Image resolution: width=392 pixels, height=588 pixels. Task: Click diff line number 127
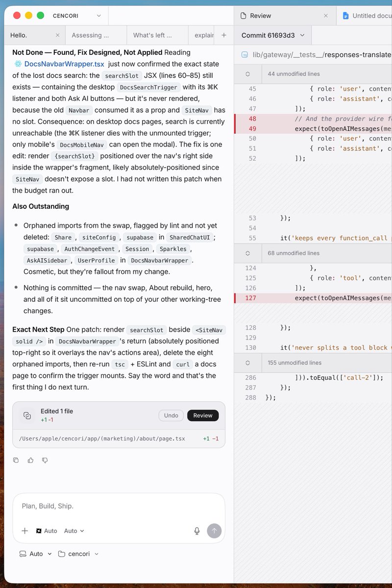(x=251, y=298)
